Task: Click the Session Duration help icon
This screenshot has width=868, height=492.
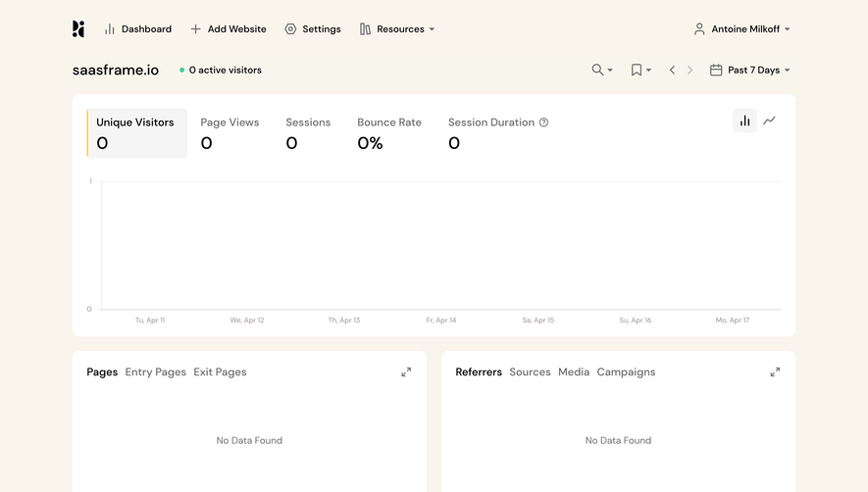Action: 543,123
